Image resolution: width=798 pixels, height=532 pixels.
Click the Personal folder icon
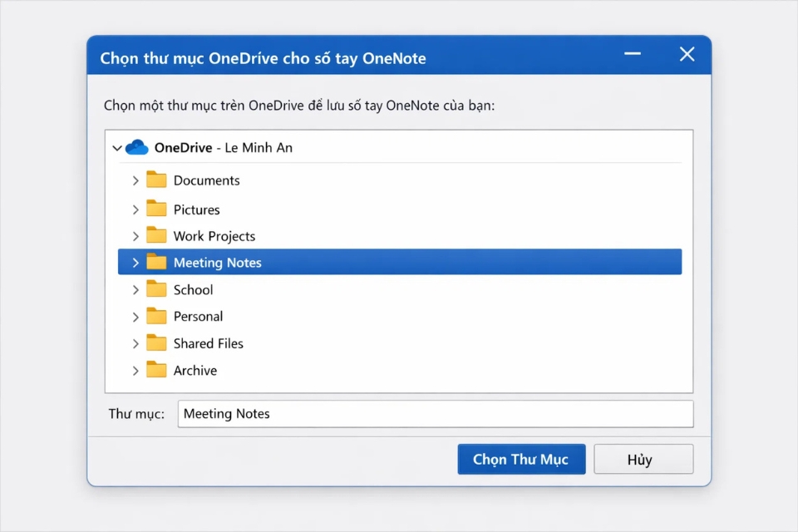[x=158, y=316]
